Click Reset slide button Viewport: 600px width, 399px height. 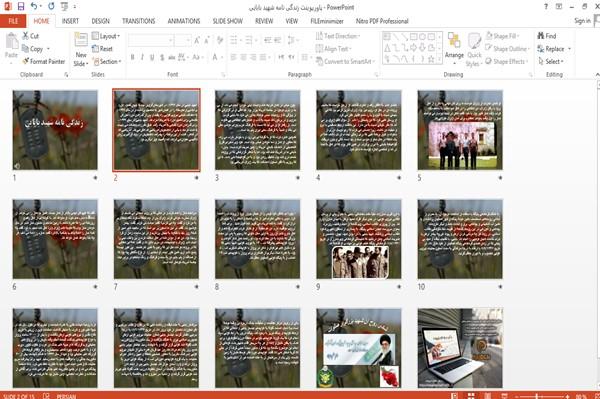[x=102, y=49]
